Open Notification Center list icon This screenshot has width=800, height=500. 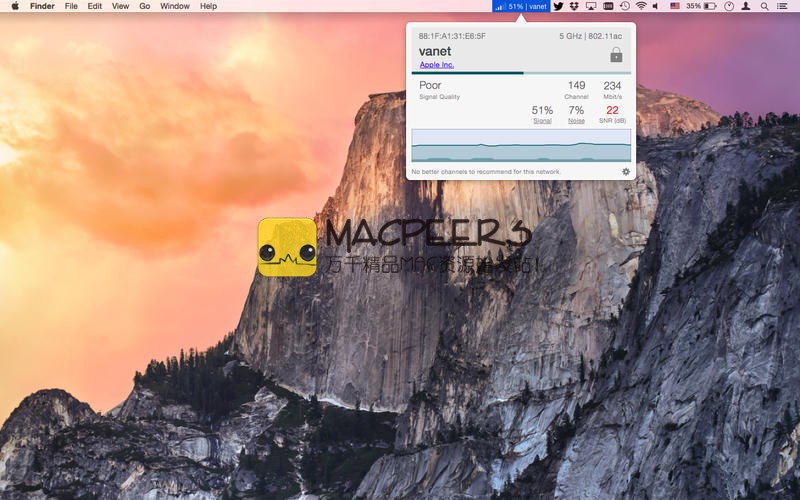782,6
